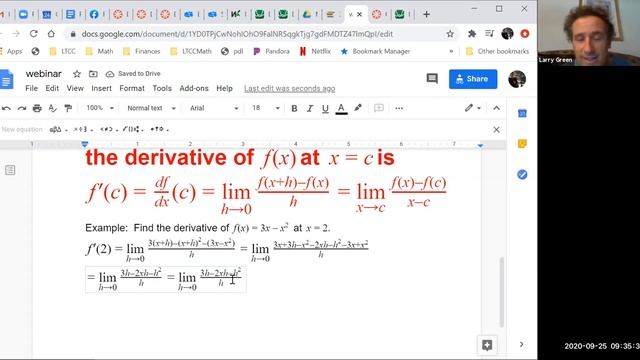Close the equation toolbar
Screen dimensions: 640x360
[496, 130]
